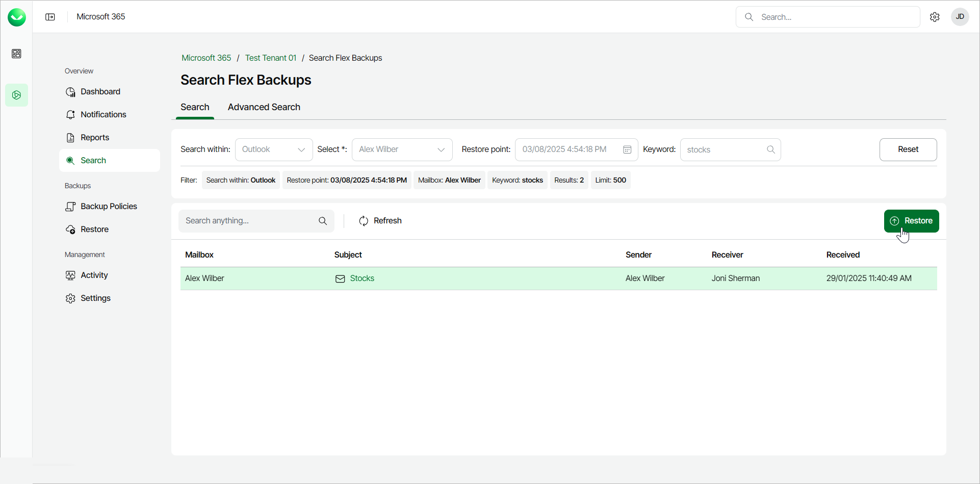Open the Stocks email subject link

click(x=362, y=278)
